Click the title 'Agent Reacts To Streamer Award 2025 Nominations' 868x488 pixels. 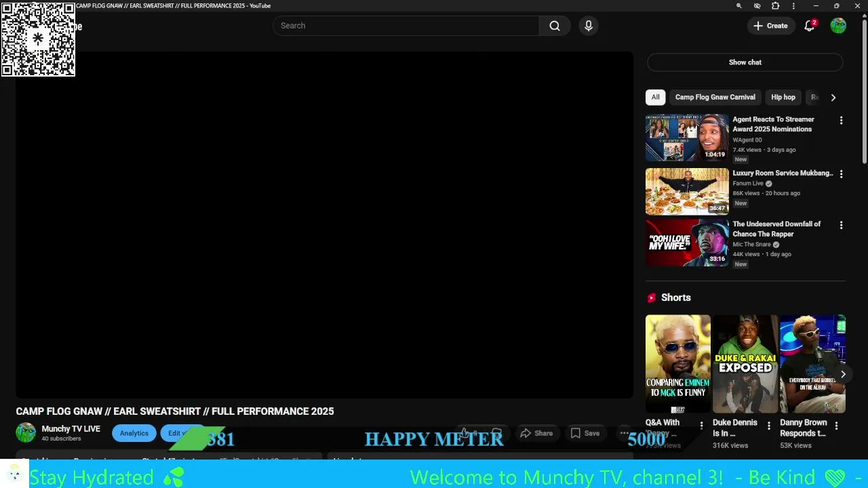coord(773,124)
